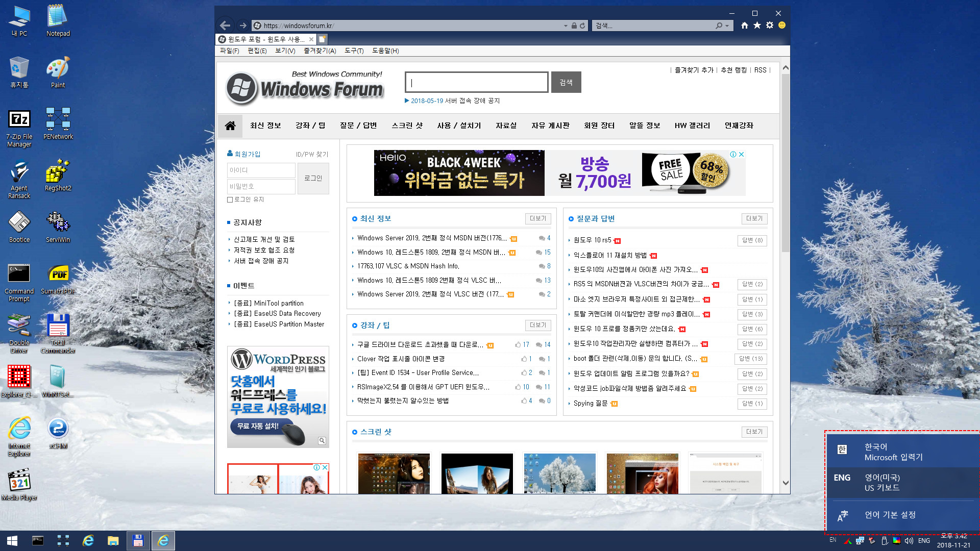Screen dimensions: 980x551
Task: Click the 로그인 button
Action: pos(313,178)
